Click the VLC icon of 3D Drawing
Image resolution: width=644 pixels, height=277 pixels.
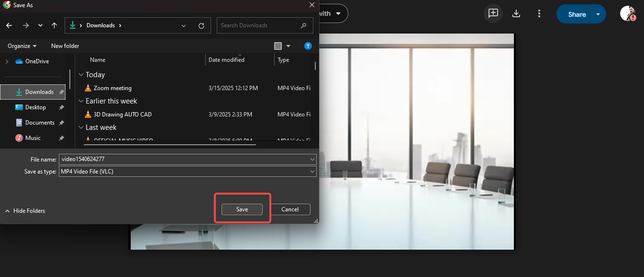tap(88, 114)
